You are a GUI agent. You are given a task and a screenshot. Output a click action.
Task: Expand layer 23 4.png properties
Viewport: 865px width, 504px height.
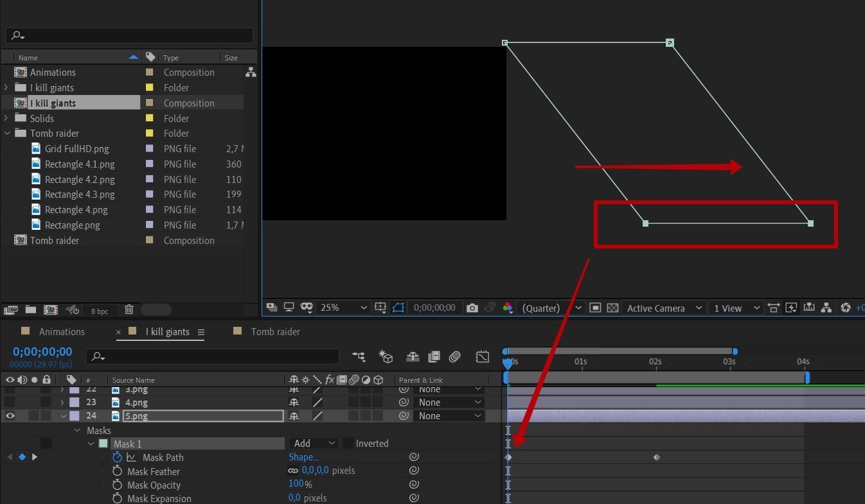62,403
